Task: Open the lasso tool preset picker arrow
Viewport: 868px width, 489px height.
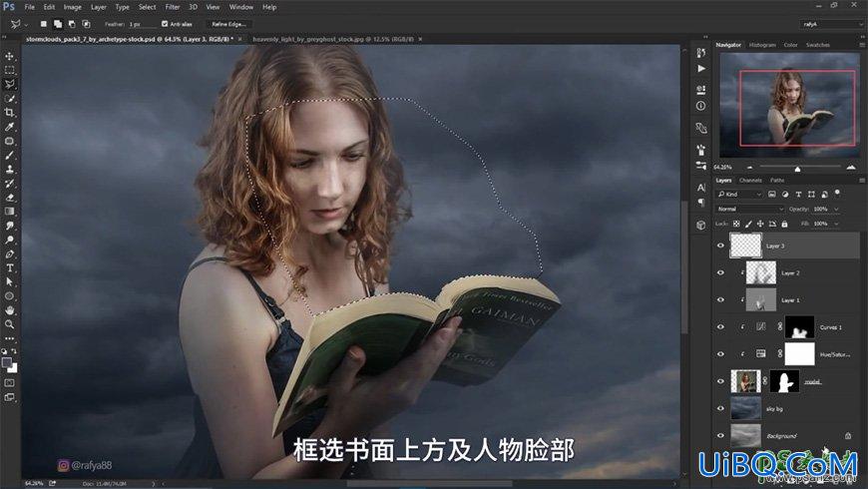Action: pos(26,24)
